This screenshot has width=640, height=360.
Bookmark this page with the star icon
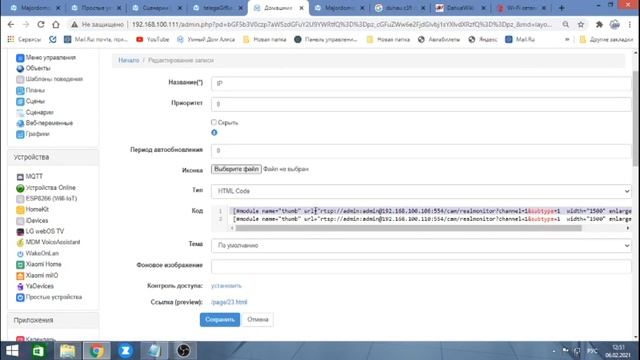(x=581, y=24)
